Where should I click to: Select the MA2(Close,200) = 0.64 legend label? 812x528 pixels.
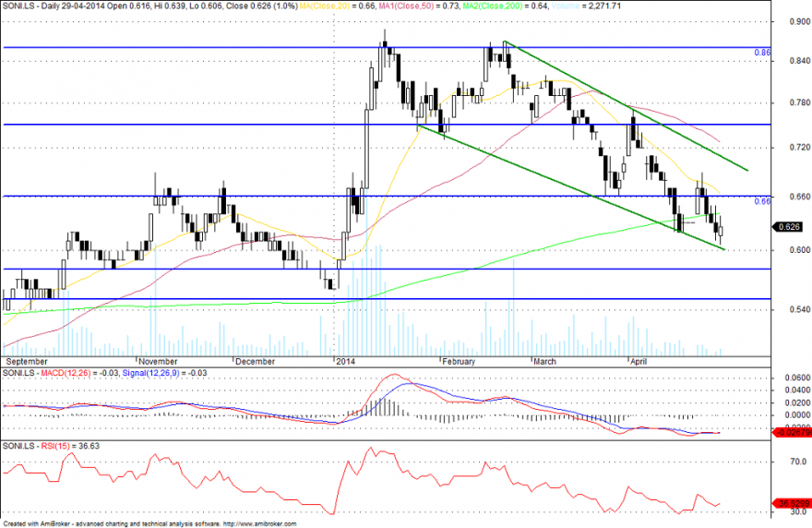pos(507,6)
